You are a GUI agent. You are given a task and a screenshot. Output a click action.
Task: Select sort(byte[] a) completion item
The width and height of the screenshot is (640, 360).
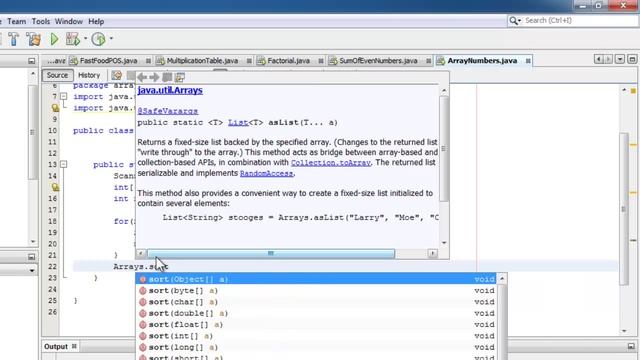(x=316, y=291)
